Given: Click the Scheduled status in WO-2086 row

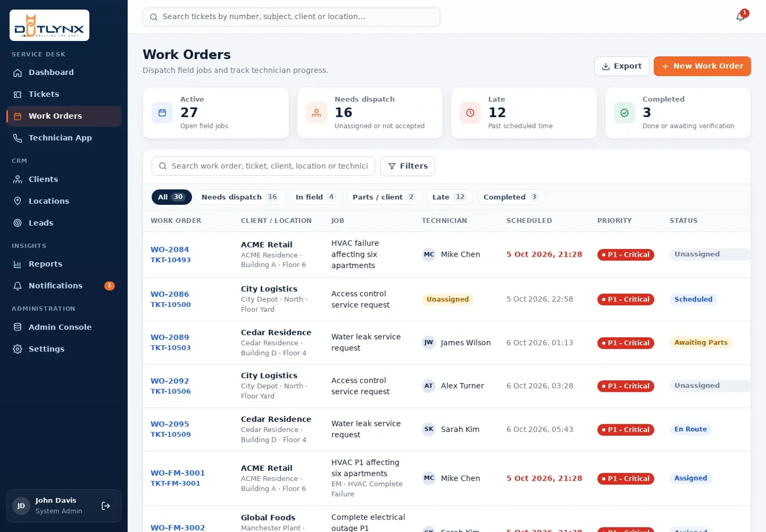Looking at the screenshot, I should tap(693, 299).
